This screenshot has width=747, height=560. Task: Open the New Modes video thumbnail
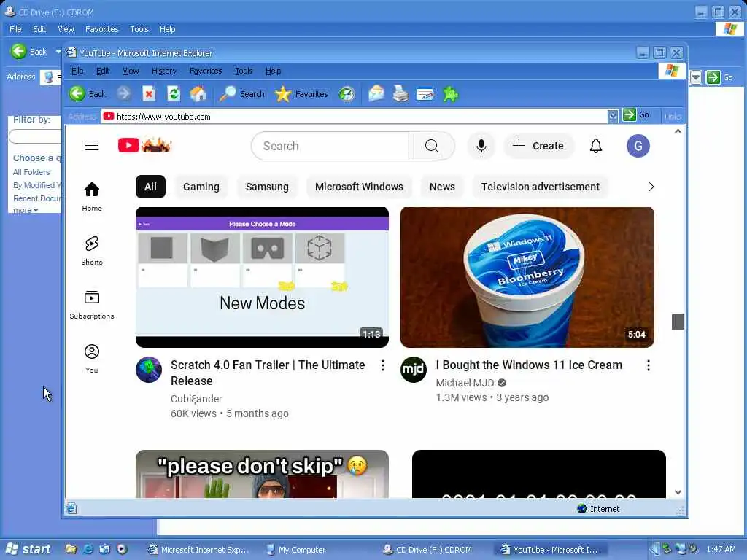tap(262, 277)
